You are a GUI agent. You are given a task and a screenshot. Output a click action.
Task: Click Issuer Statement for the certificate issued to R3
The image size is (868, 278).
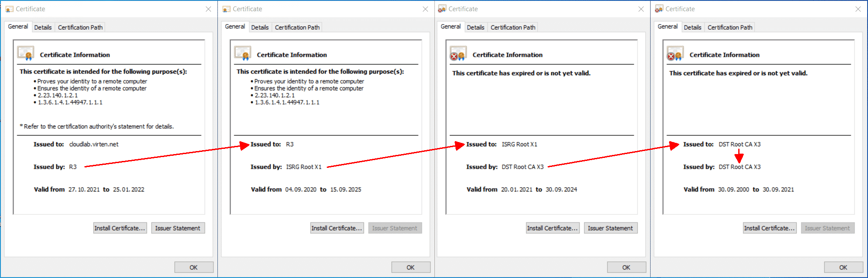pyautogui.click(x=395, y=228)
